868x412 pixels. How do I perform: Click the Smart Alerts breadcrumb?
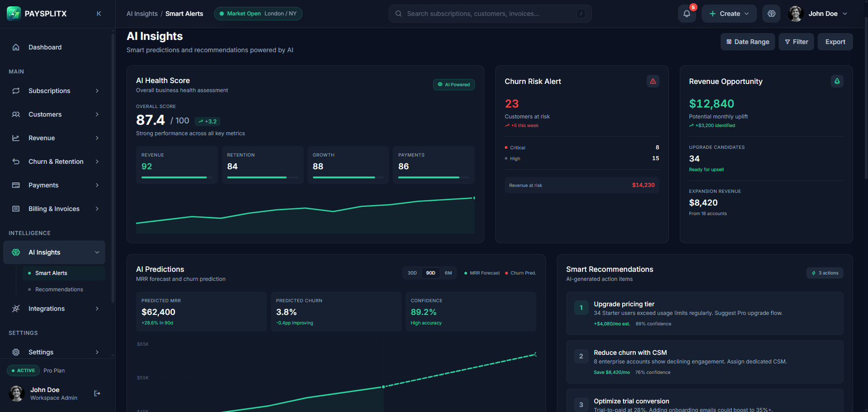tap(184, 14)
